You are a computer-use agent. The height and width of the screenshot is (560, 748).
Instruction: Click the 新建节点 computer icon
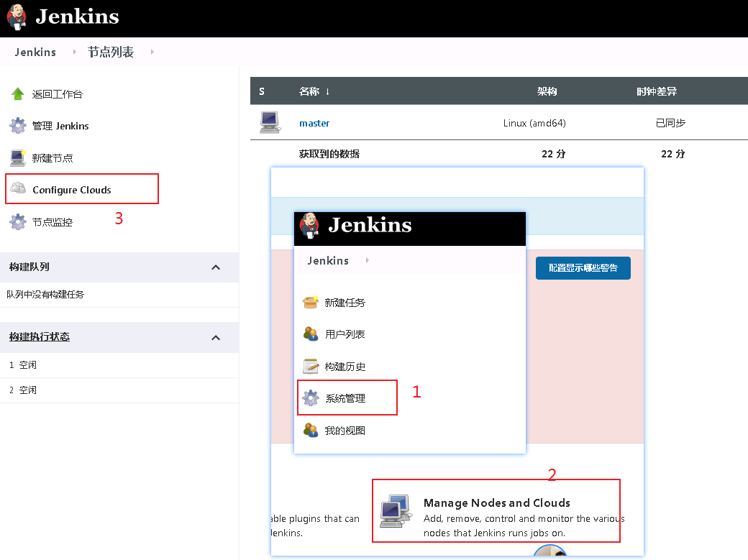(x=17, y=157)
